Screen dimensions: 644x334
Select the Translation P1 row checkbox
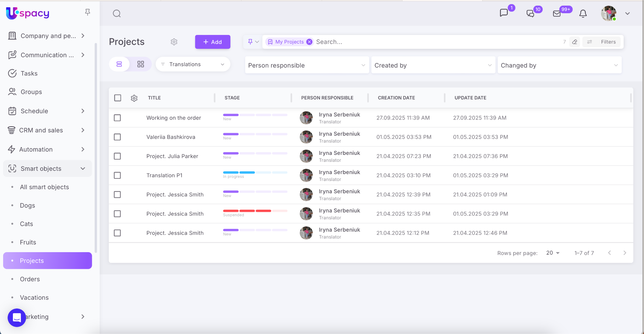tap(117, 175)
